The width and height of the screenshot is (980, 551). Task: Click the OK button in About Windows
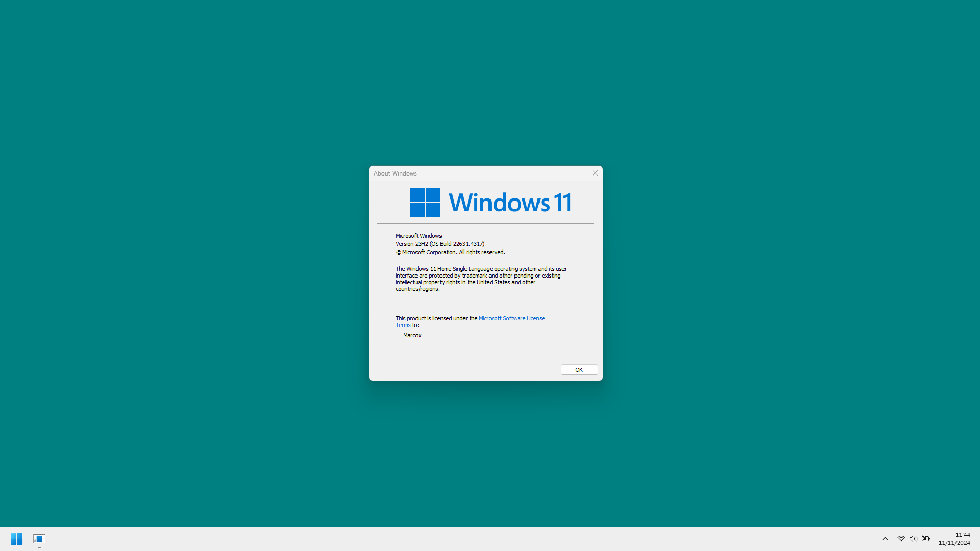[x=579, y=370]
